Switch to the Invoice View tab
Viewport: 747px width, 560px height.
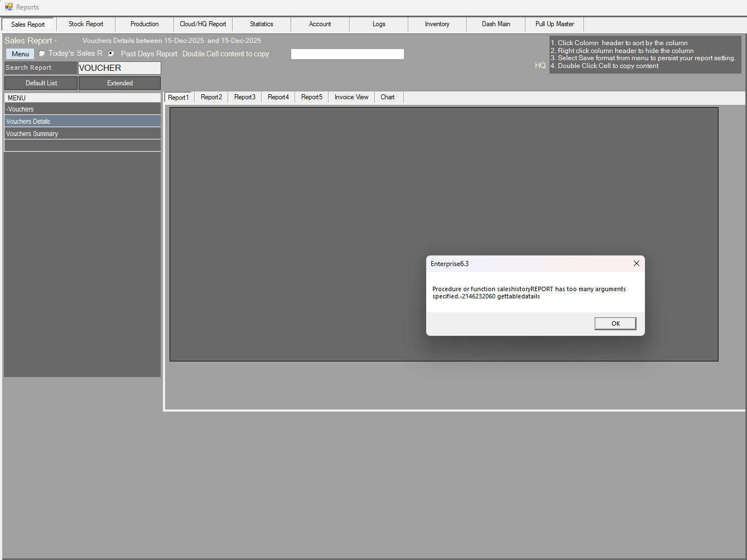(x=351, y=97)
